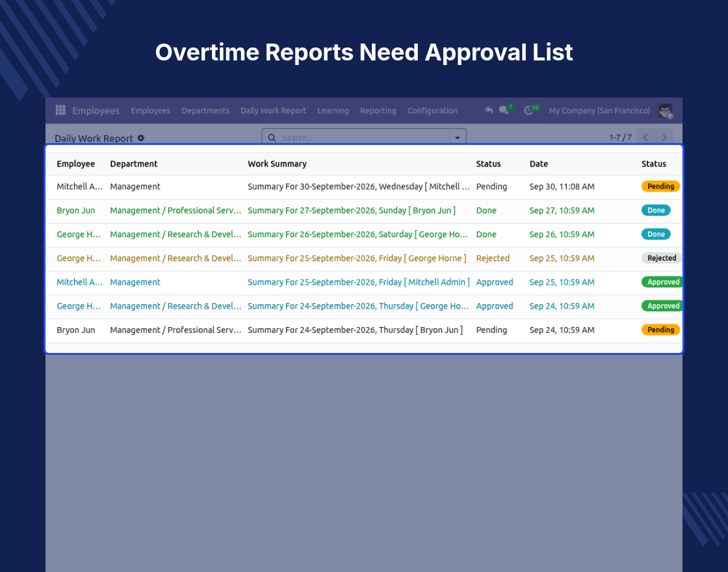Open the Employees menu item
The height and width of the screenshot is (572, 728).
click(x=150, y=110)
